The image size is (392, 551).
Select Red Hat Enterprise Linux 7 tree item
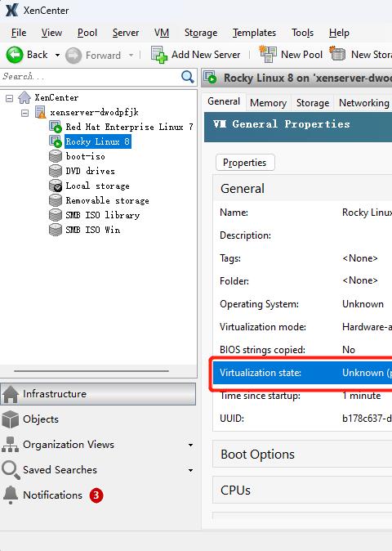tap(130, 127)
